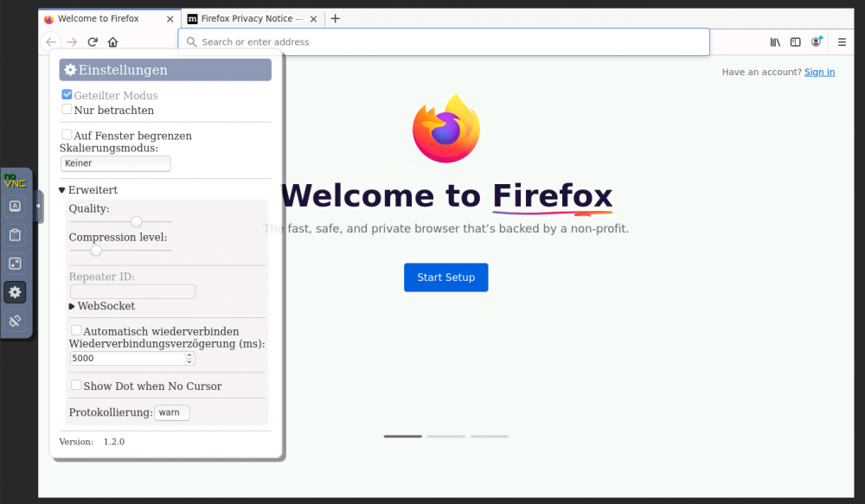Click the Welcome to Firefox heading

point(447,195)
